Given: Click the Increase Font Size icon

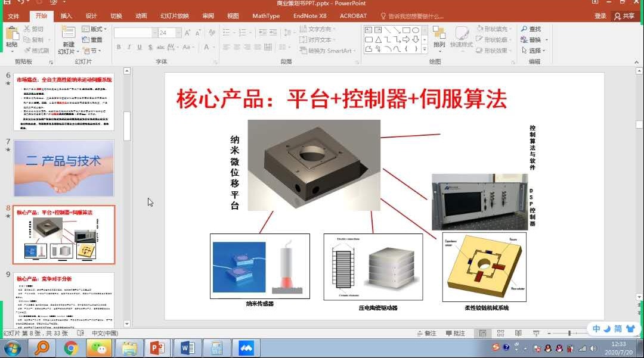Looking at the screenshot, I should tap(188, 33).
